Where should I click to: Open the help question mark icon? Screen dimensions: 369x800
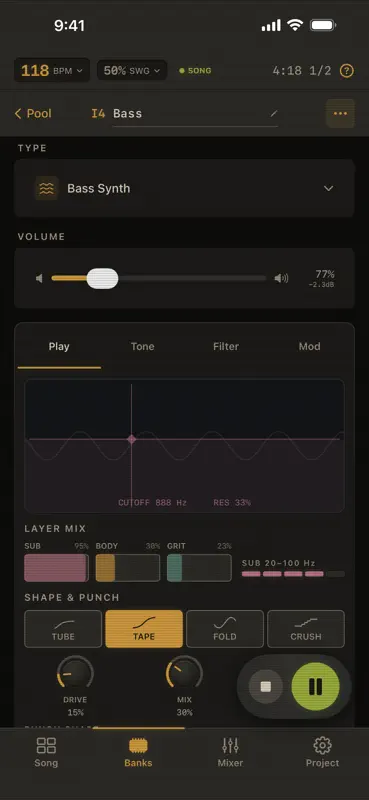pos(347,71)
